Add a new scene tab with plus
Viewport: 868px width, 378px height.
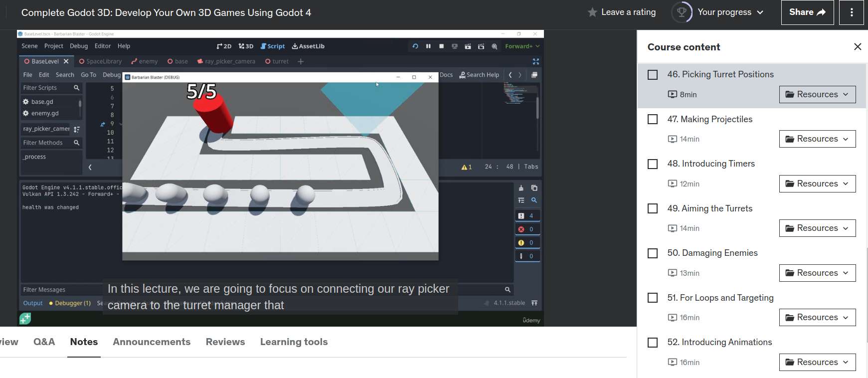[301, 61]
